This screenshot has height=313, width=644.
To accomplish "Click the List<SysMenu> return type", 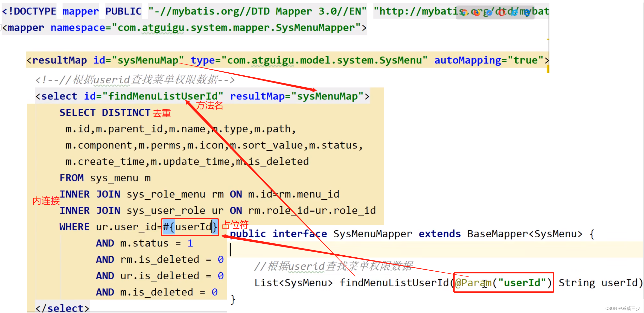I will tap(294, 283).
